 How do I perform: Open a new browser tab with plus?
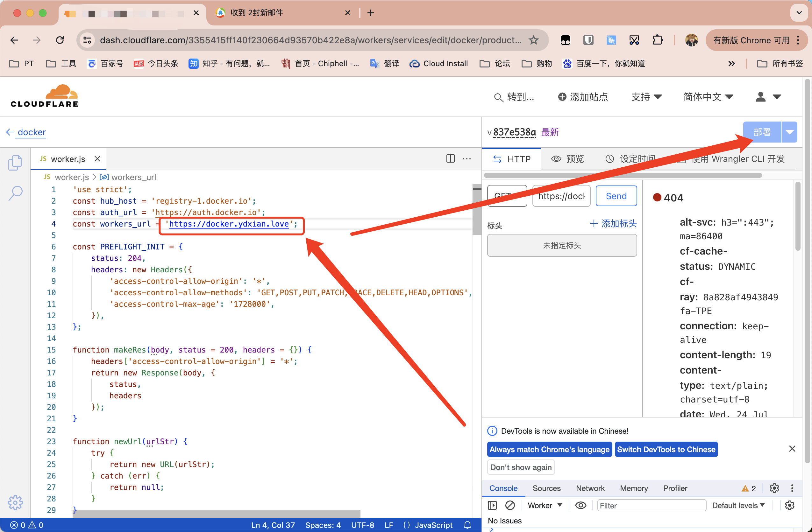371,13
